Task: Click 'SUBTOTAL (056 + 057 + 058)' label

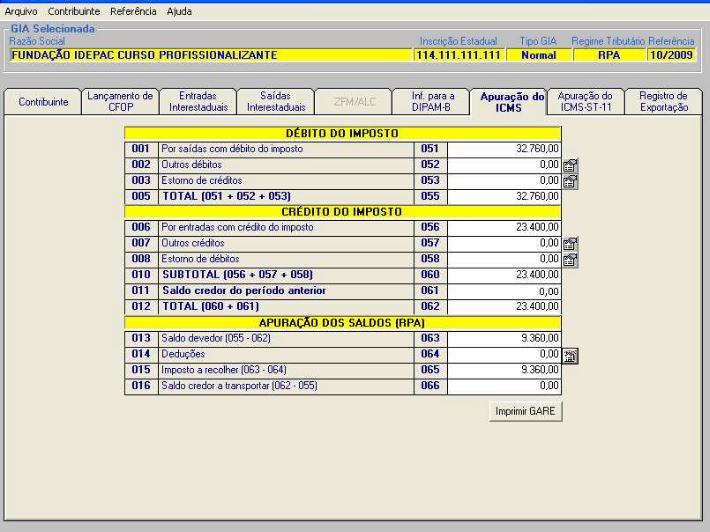Action: pos(238,275)
